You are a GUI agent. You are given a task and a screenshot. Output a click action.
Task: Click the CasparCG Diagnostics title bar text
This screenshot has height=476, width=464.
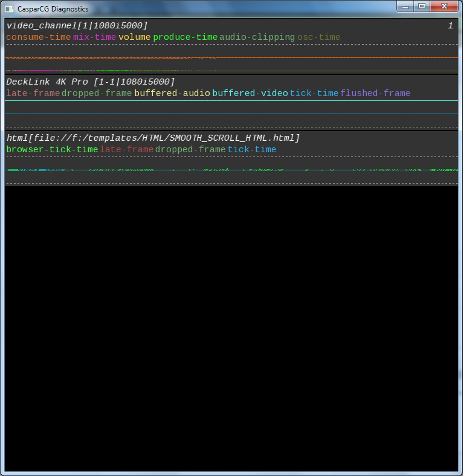coord(53,9)
